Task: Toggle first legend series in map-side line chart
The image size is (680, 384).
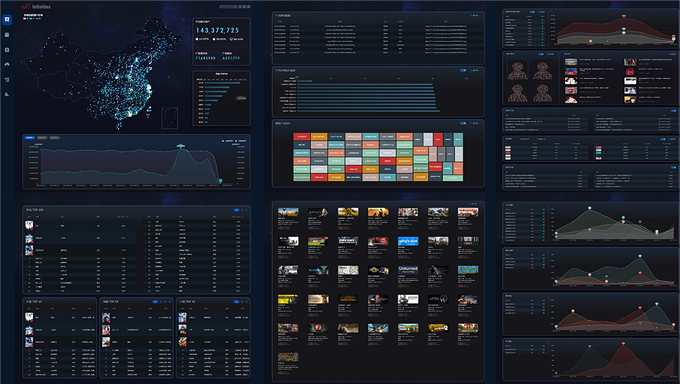Action: (x=227, y=141)
